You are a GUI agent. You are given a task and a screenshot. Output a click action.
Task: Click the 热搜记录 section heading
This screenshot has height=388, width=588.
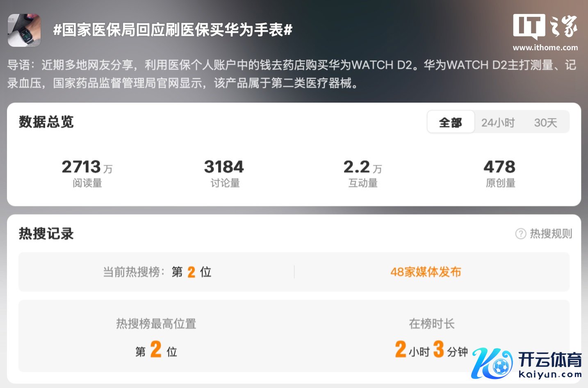[x=46, y=234]
